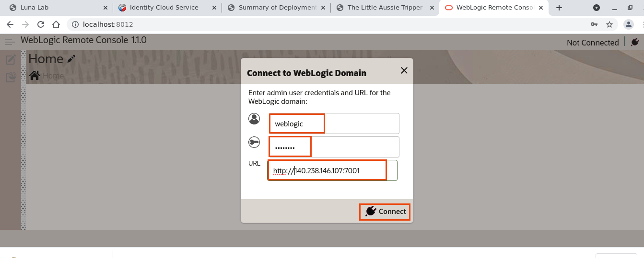Screen dimensions: 644x258
Task: Open saved passwords key icon
Action: (x=594, y=24)
